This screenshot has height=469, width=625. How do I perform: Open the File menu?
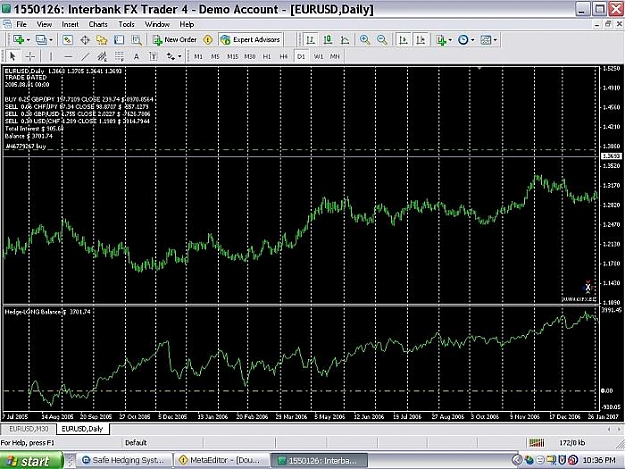[x=22, y=24]
